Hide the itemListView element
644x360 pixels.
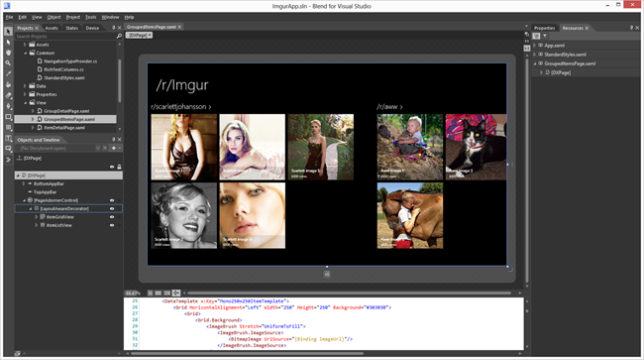point(112,225)
